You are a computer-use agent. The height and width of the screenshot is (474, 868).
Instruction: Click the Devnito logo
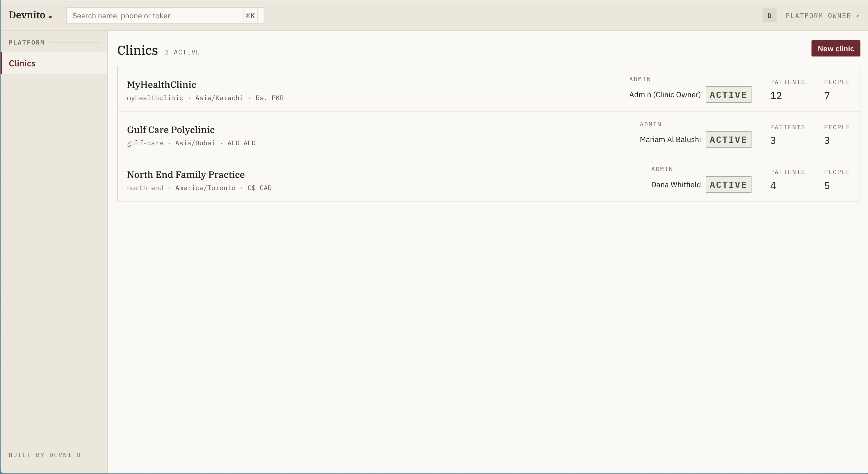click(30, 15)
